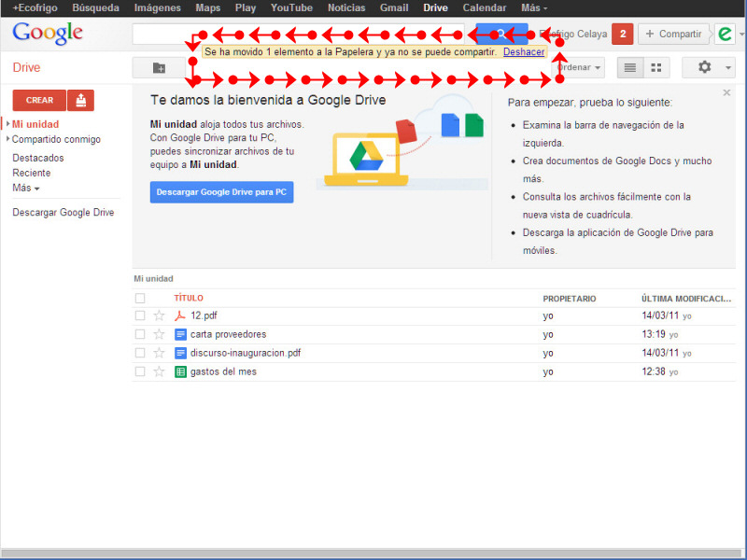Click the Google logo
The width and height of the screenshot is (747, 560).
(x=48, y=34)
